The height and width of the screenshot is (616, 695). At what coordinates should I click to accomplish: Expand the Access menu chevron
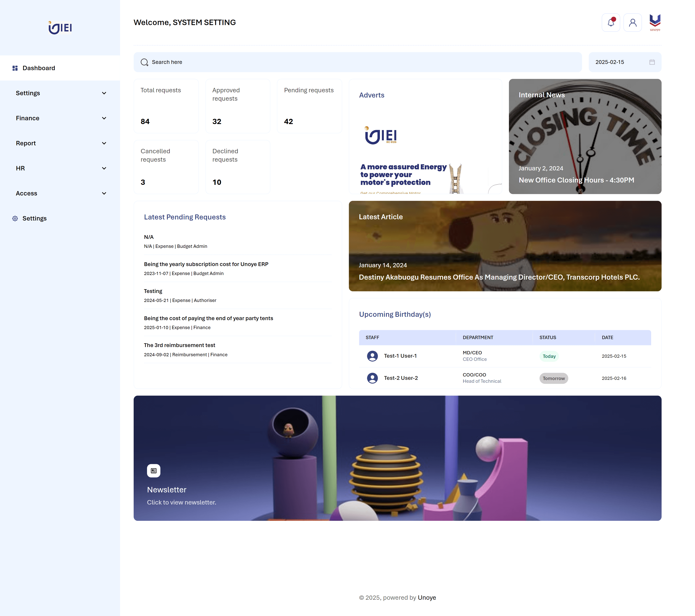[x=104, y=193]
